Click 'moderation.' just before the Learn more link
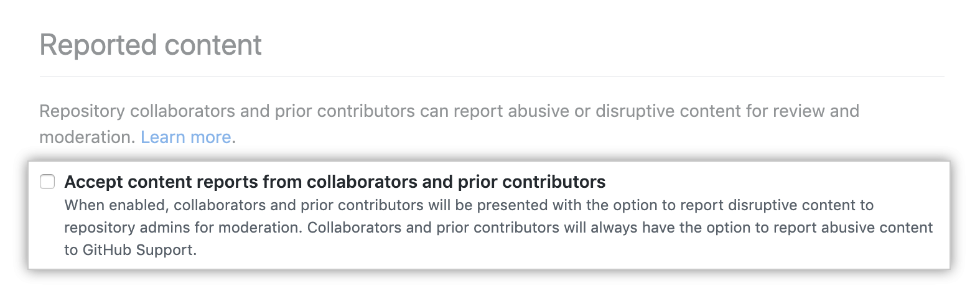Screen dimensions: 980x301 [87, 137]
